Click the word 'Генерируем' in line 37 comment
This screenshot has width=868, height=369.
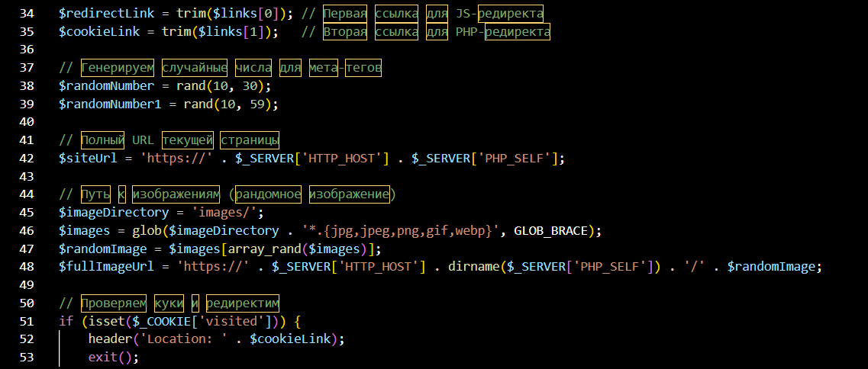(x=118, y=68)
